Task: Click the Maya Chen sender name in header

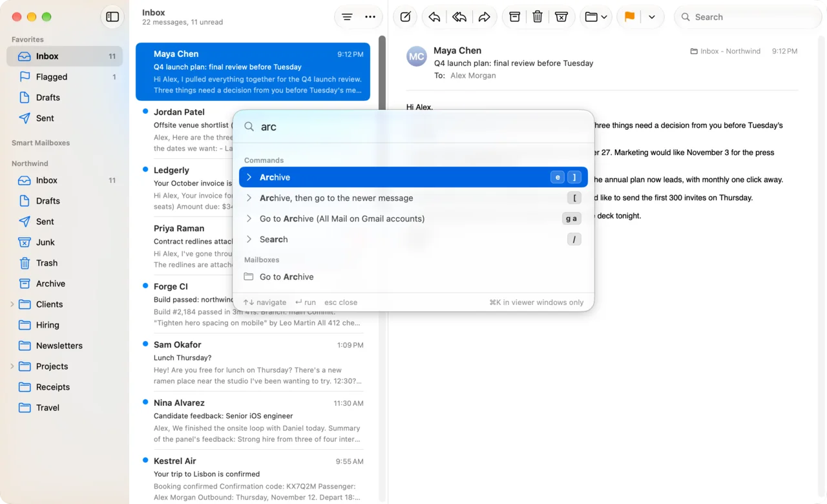Action: point(457,50)
